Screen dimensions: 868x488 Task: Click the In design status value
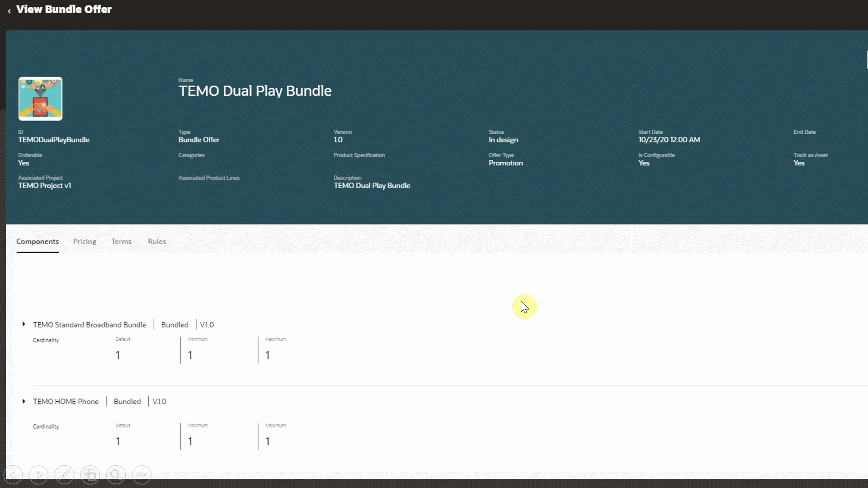click(x=503, y=140)
